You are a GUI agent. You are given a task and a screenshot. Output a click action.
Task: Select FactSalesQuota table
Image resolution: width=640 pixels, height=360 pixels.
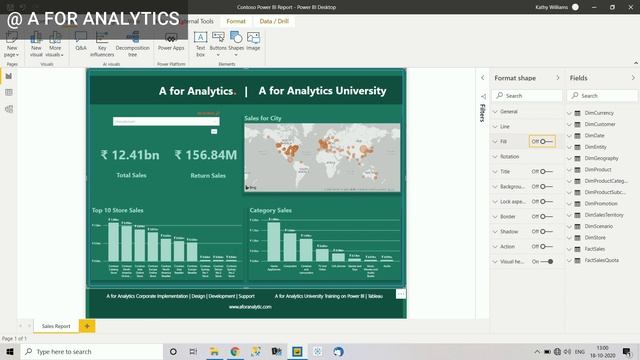(602, 260)
